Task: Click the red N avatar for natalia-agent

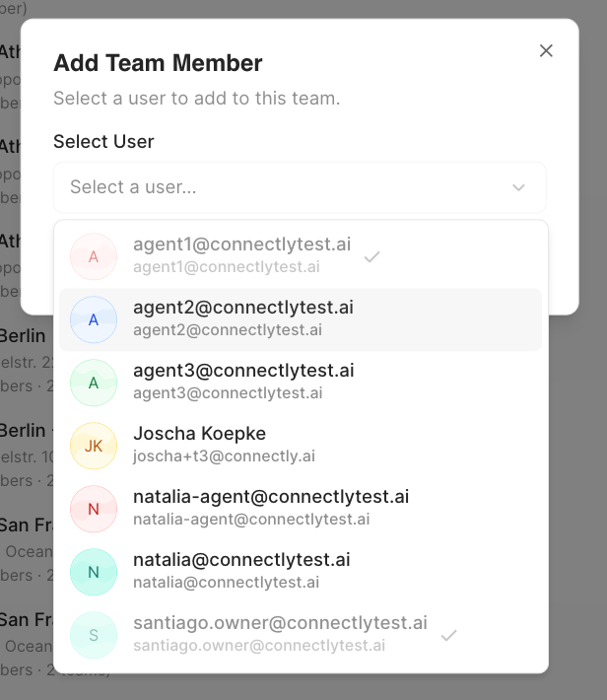Action: (x=94, y=509)
